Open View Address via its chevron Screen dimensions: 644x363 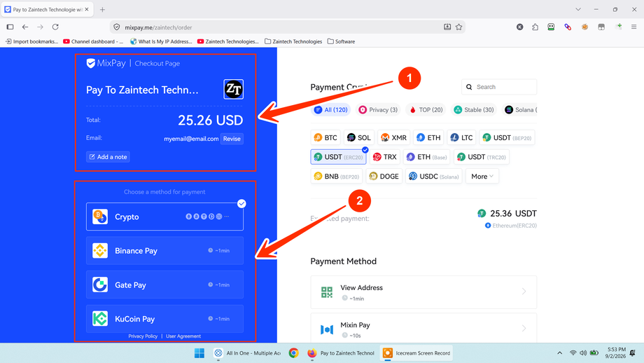click(524, 292)
